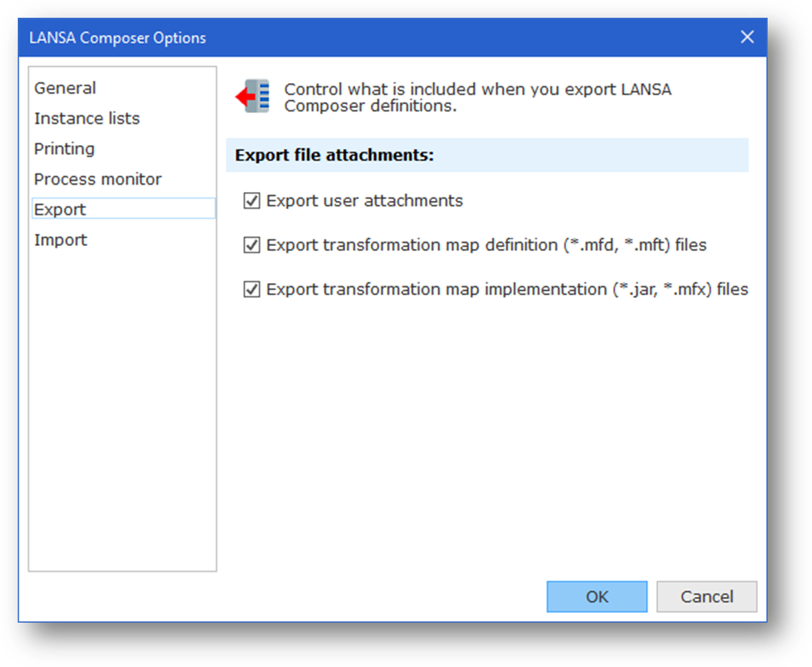
Task: Click the transformation map definition label text
Action: (x=486, y=245)
